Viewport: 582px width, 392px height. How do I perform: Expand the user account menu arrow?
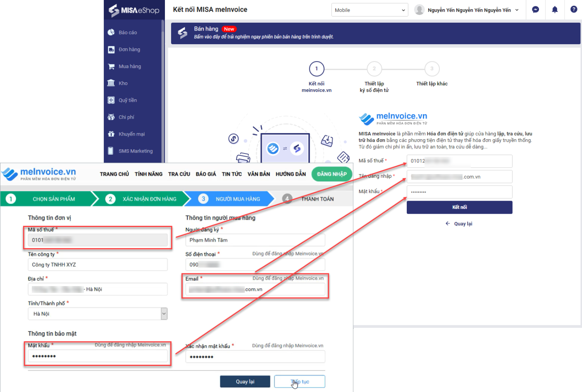click(x=517, y=10)
